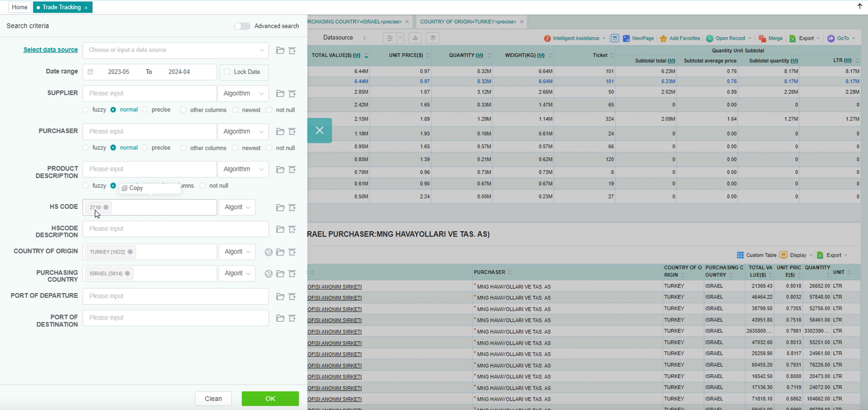Open folder icon in PURCHASER row
The image size is (868, 410).
280,131
